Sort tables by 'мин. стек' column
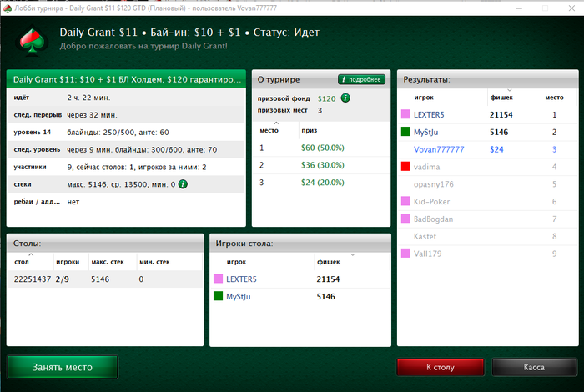This screenshot has height=392, width=584. (x=154, y=262)
